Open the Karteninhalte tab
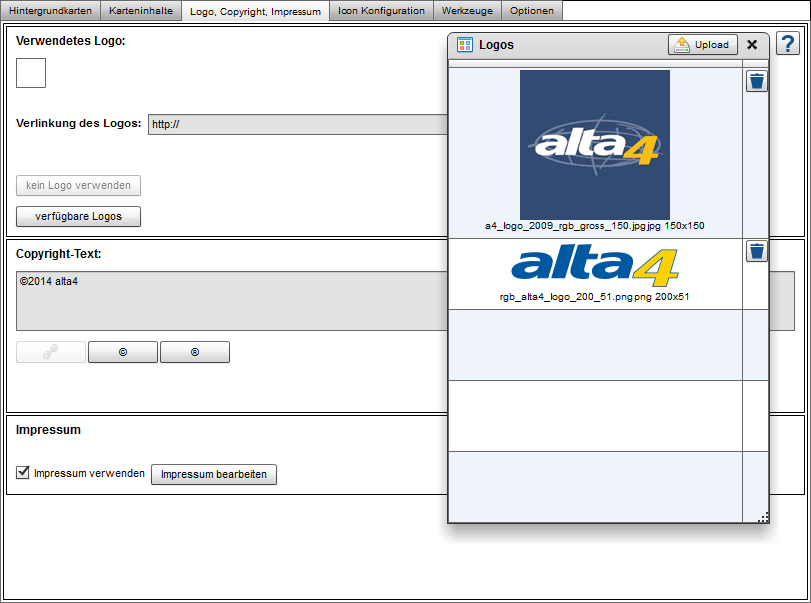 coord(141,10)
